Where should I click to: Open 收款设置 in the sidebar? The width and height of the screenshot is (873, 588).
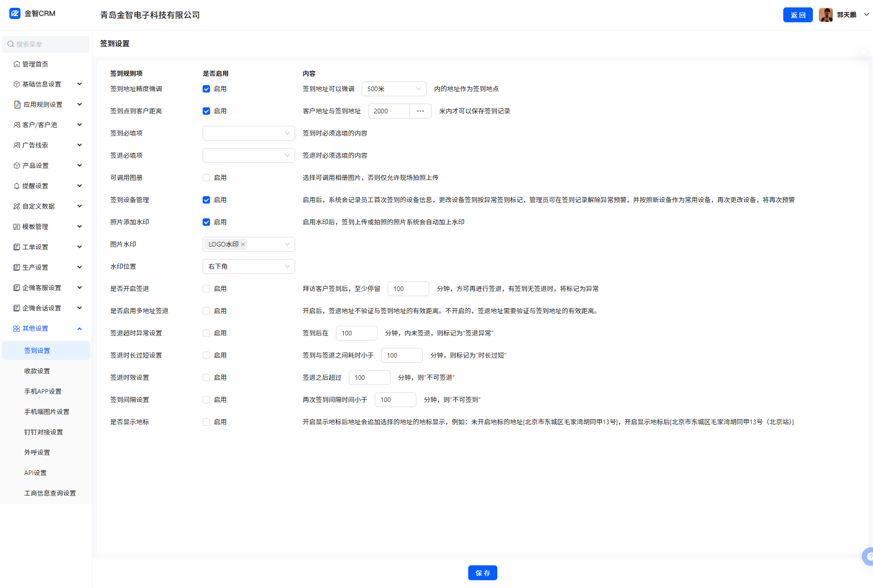click(37, 371)
